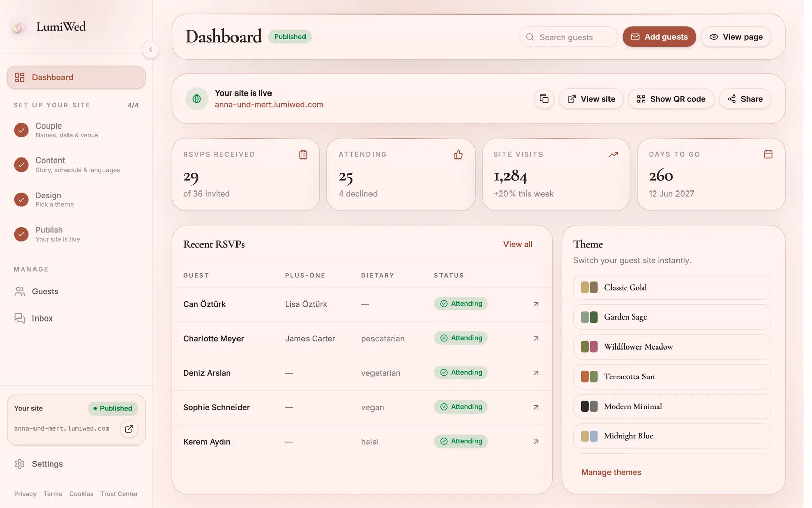The image size is (812, 508).
Task: Open Charlotte Meyer's RSVP details arrow
Action: point(536,339)
